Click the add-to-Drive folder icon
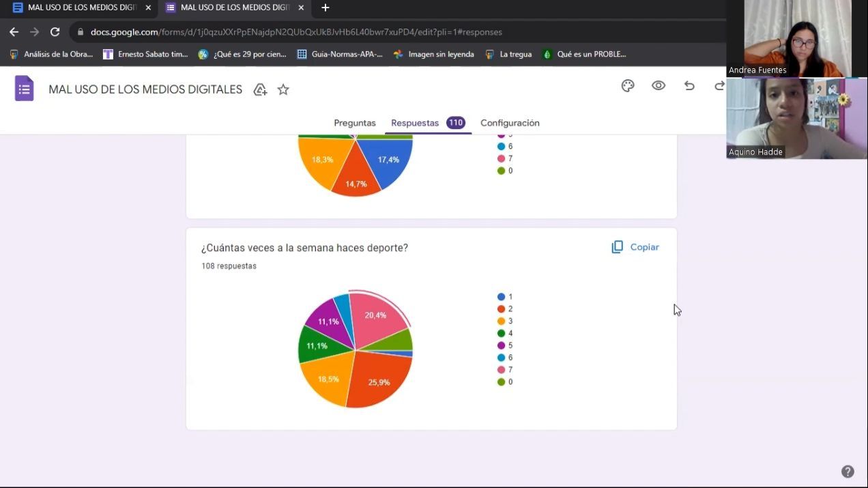Image resolution: width=868 pixels, height=488 pixels. (260, 89)
